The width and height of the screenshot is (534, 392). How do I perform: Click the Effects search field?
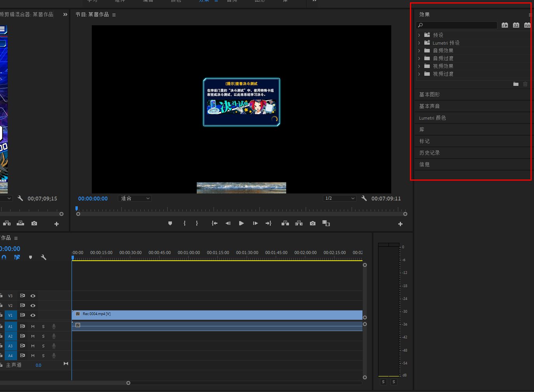(457, 25)
